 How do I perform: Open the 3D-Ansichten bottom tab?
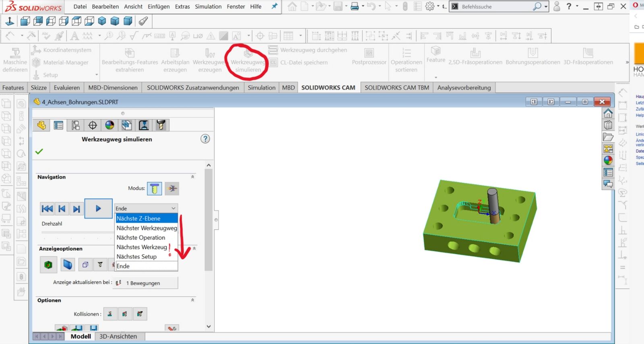[x=118, y=336]
